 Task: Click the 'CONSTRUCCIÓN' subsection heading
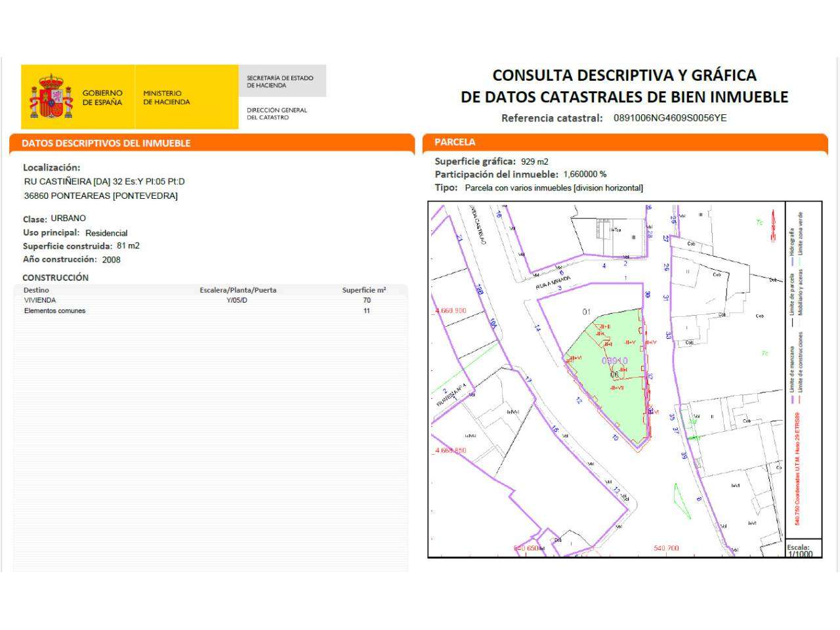(55, 278)
